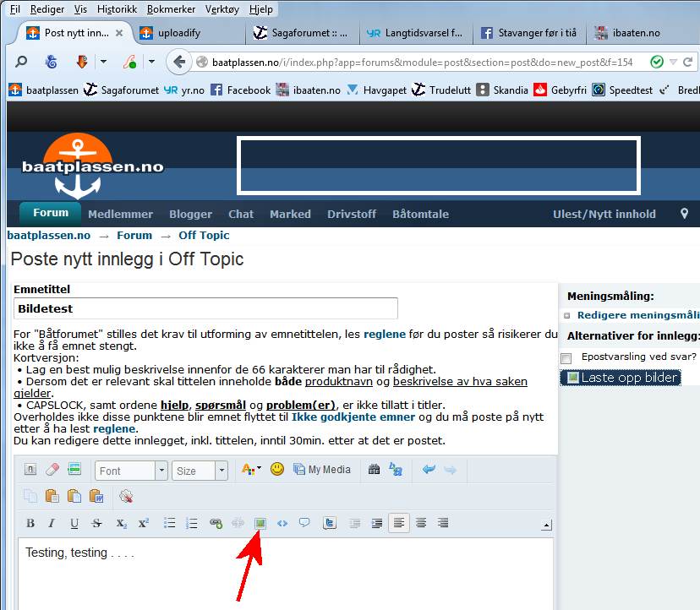Reload the page with refresh icon

[x=688, y=62]
